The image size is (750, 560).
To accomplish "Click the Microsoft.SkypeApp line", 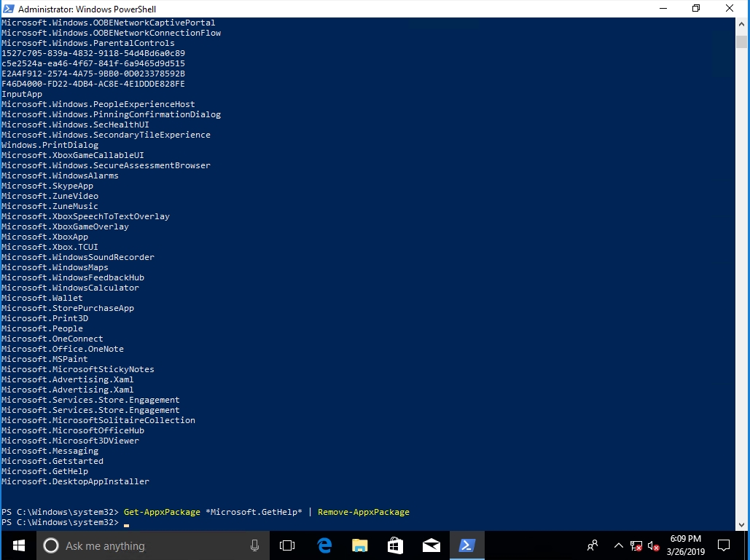I will click(47, 186).
